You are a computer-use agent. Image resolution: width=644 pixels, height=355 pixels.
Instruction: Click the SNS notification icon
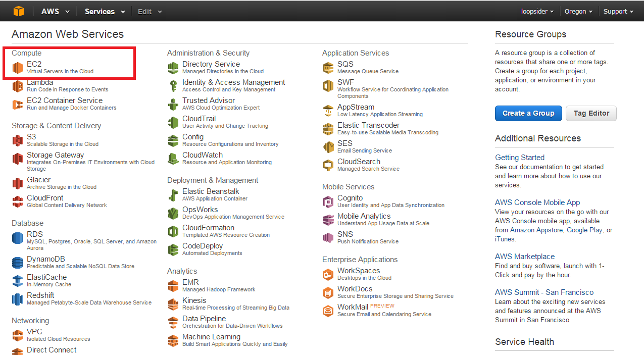pyautogui.click(x=328, y=238)
